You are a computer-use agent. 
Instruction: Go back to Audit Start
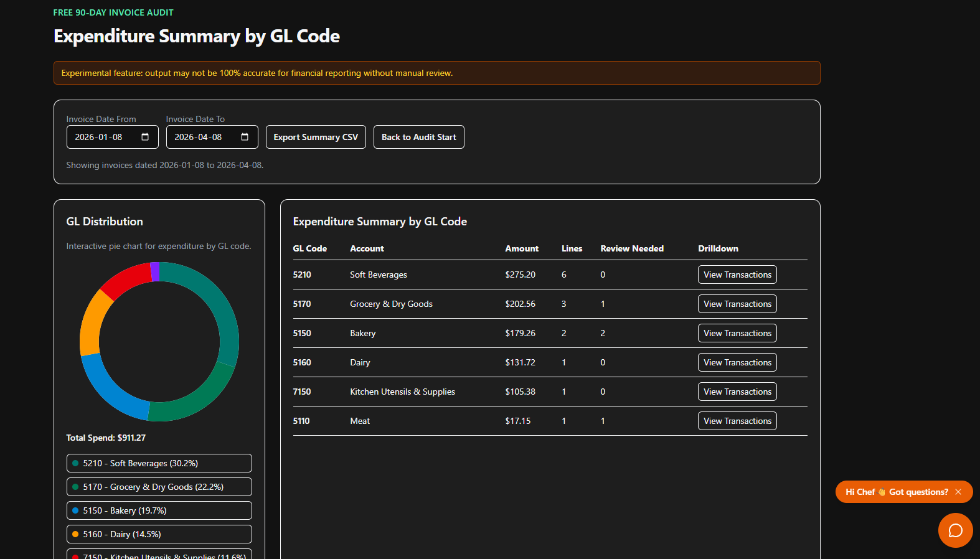[x=418, y=137]
